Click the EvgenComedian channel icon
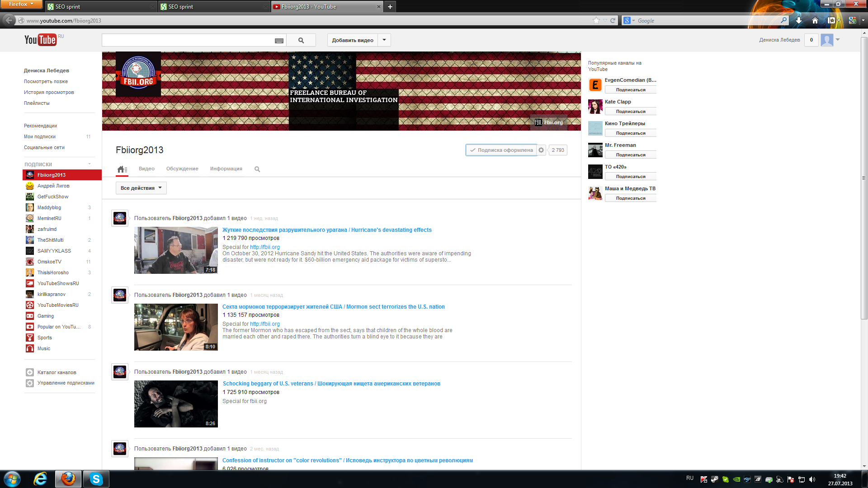The image size is (868, 488). point(595,84)
